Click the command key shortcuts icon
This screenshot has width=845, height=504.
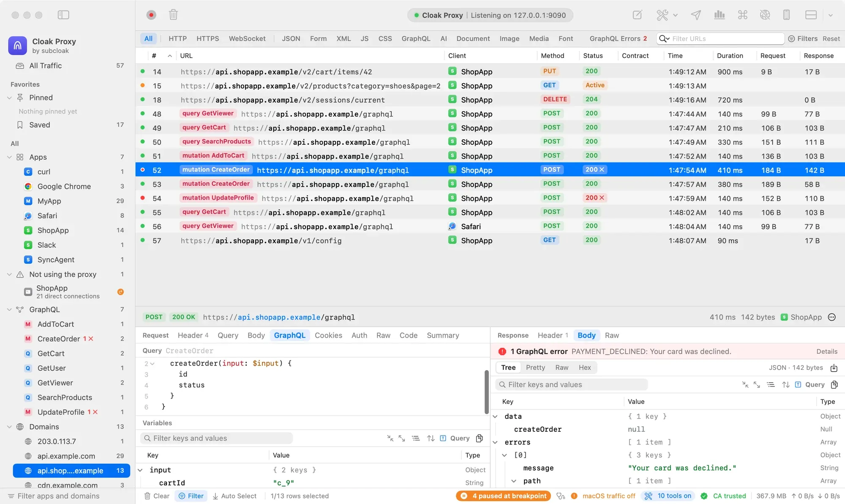coord(742,15)
